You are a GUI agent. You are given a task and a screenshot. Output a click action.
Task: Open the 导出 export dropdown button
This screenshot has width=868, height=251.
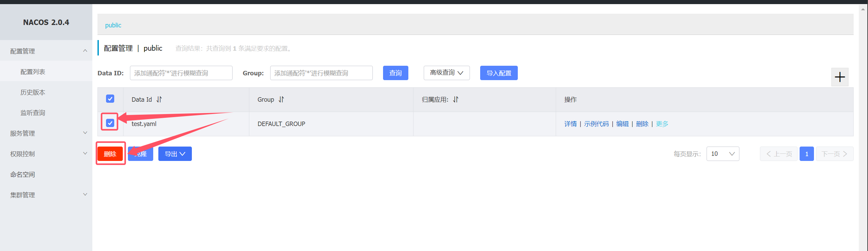click(x=175, y=154)
